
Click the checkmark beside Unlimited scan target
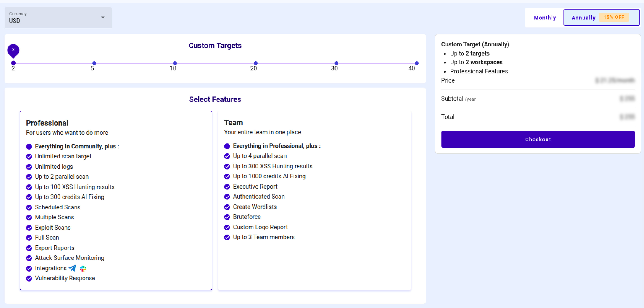(29, 156)
